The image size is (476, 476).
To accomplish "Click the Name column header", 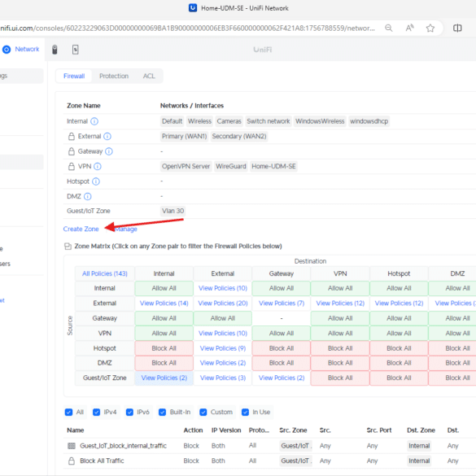I will click(x=76, y=430).
